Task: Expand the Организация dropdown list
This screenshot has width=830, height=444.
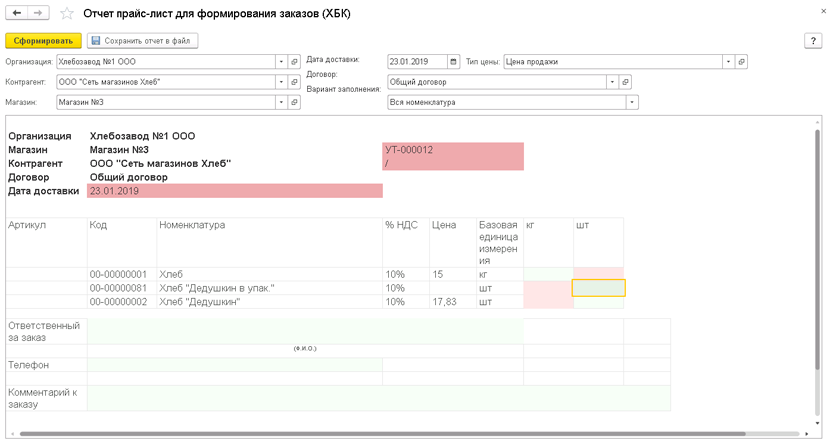Action: coord(281,62)
